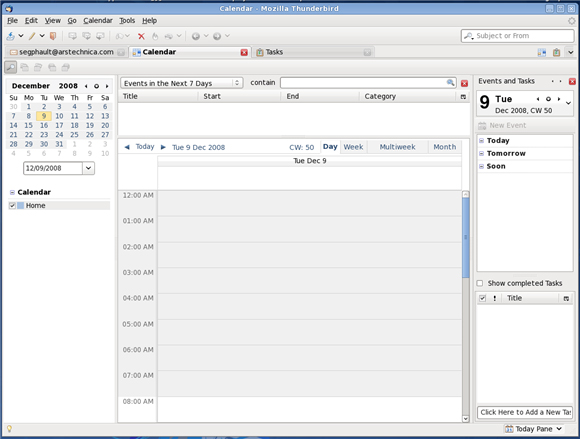This screenshot has width=580, height=439.
Task: Switch to the Month view tab
Action: 445,147
